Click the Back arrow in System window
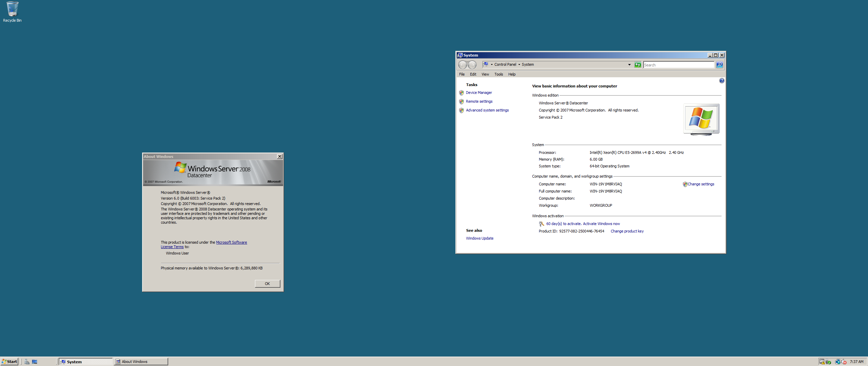Viewport: 868px width, 366px height. click(x=462, y=64)
